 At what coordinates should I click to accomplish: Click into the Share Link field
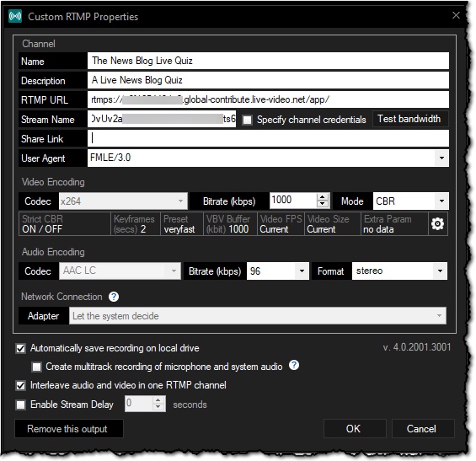coord(268,138)
